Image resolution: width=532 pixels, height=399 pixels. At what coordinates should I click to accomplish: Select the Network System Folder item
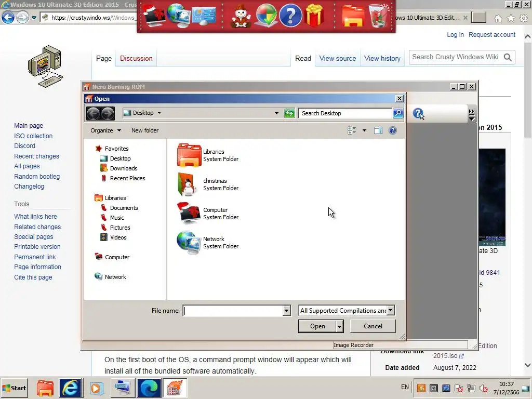pyautogui.click(x=208, y=243)
